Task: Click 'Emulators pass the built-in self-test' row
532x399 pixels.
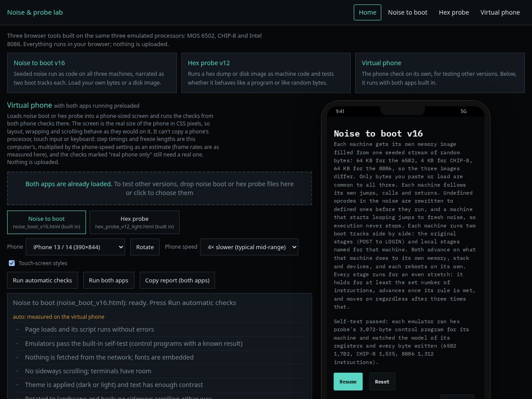Action: click(x=160, y=344)
